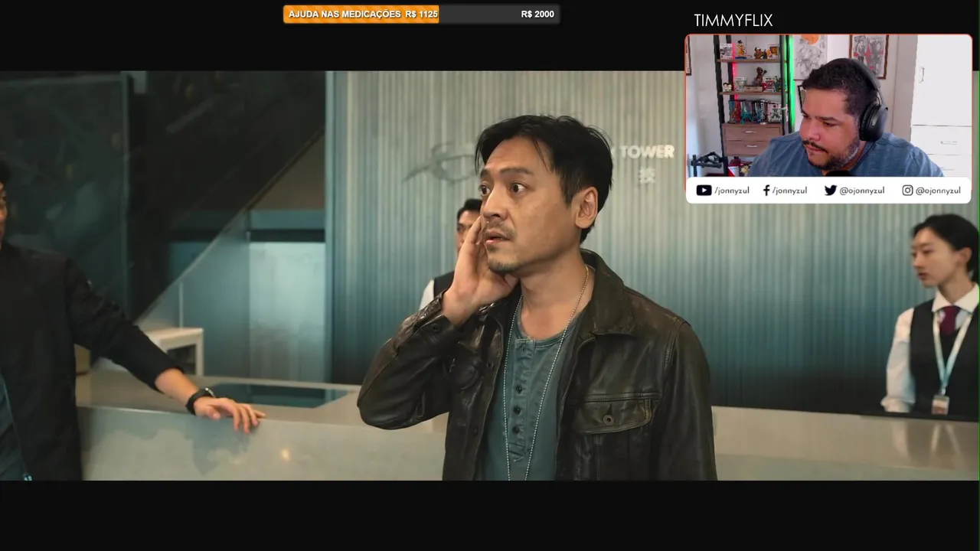Click the Facebook icon in the social bar
This screenshot has width=980, height=551.
click(766, 191)
